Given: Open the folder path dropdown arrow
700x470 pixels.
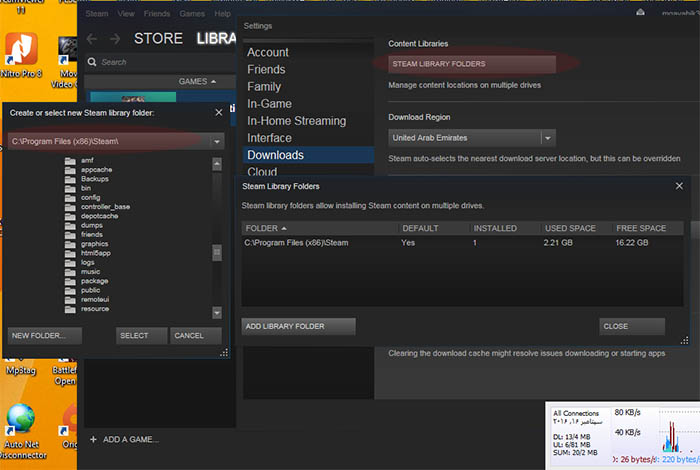Looking at the screenshot, I should tap(217, 141).
